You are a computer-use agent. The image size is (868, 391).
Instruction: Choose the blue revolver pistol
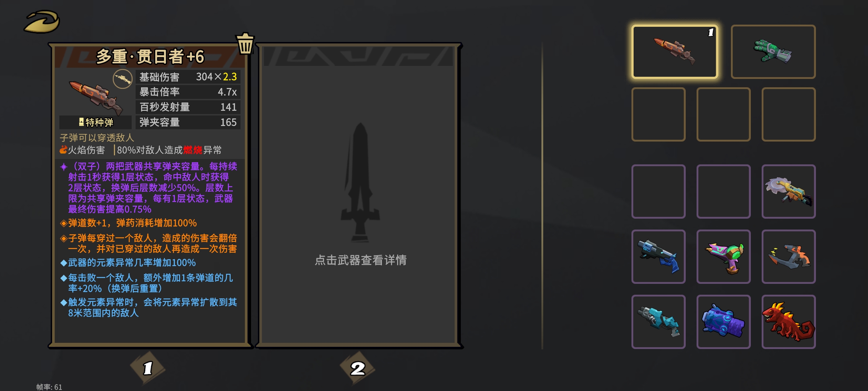point(659,256)
